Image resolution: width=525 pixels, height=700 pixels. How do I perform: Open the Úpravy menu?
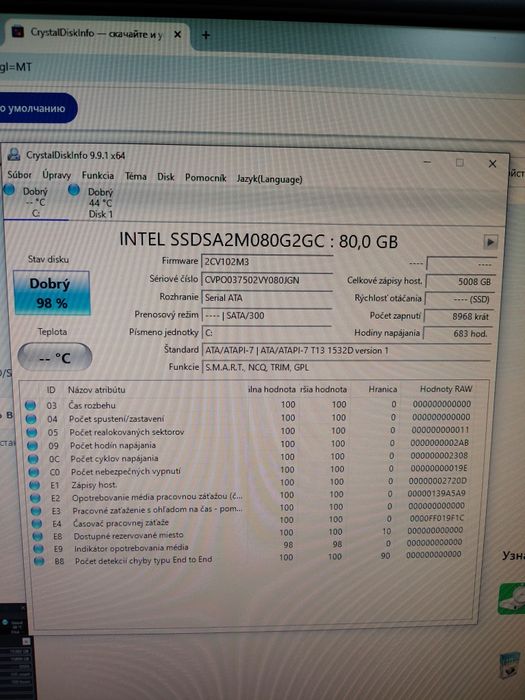[x=56, y=175]
